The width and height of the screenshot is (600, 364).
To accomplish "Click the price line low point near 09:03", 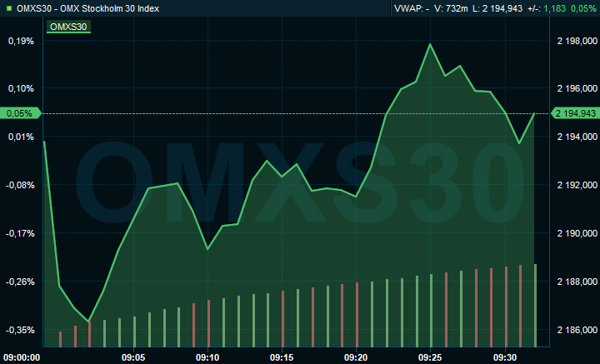I will (x=89, y=322).
